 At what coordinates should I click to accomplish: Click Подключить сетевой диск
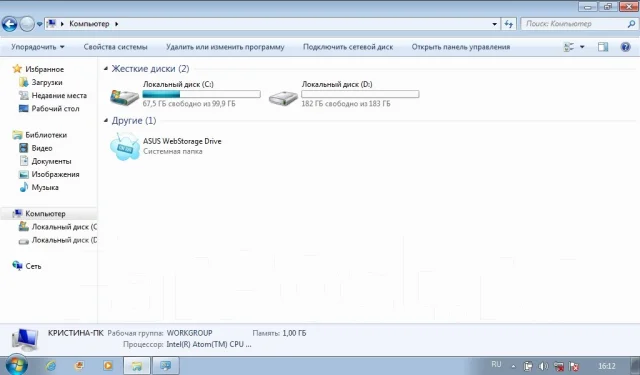click(x=348, y=47)
